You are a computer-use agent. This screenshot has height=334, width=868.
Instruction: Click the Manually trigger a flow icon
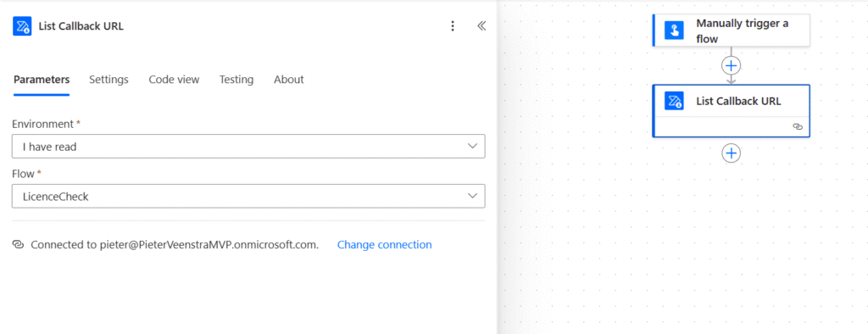(x=674, y=31)
